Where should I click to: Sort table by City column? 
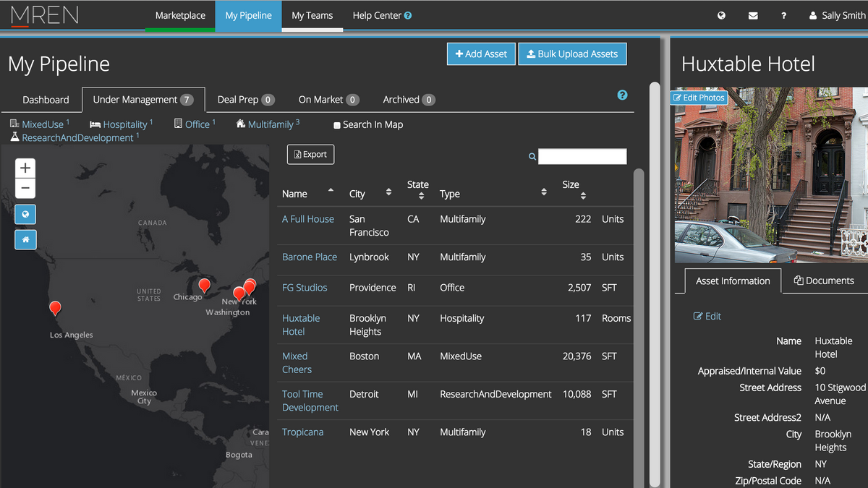370,193
